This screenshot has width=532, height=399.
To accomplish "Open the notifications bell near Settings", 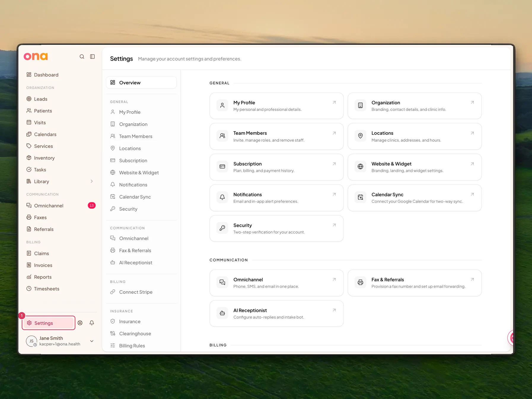I will tap(92, 323).
